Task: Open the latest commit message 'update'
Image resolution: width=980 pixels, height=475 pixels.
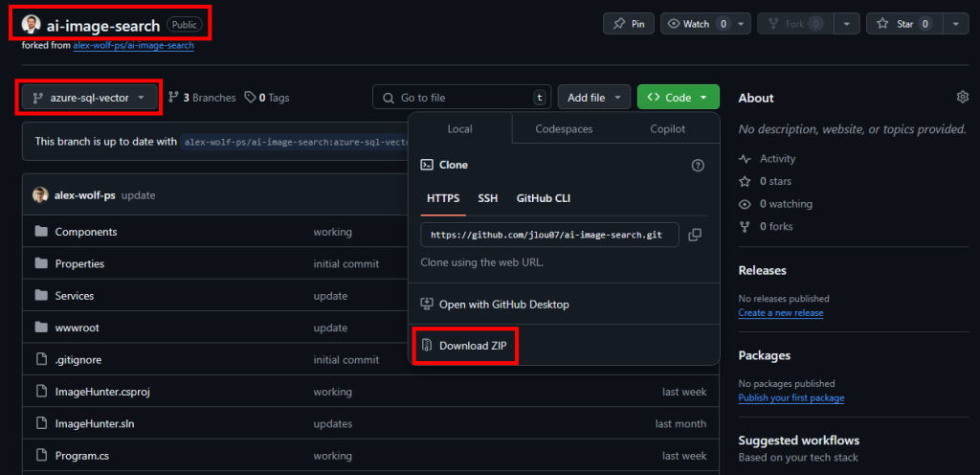Action: 138,195
